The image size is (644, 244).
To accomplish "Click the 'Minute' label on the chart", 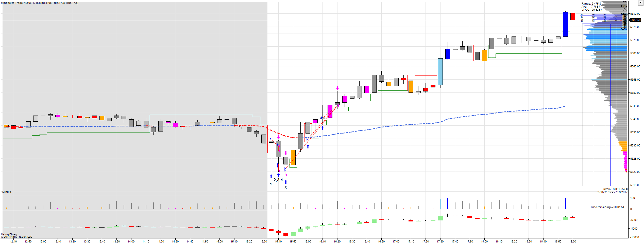I will [7, 192].
